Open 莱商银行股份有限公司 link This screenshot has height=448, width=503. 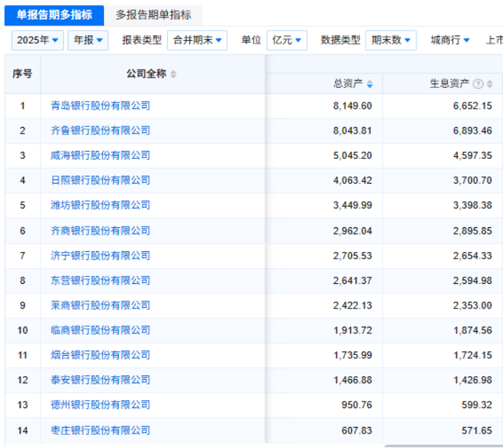coord(100,306)
